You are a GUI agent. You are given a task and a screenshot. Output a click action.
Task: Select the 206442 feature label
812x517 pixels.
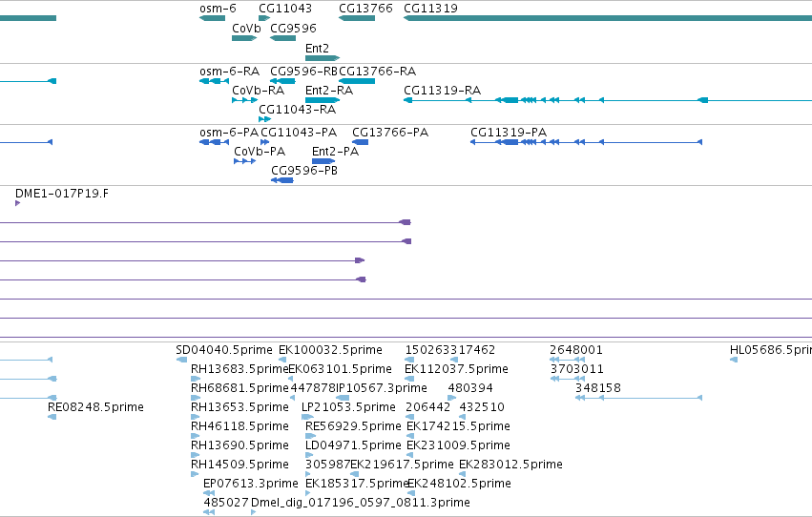[428, 407]
